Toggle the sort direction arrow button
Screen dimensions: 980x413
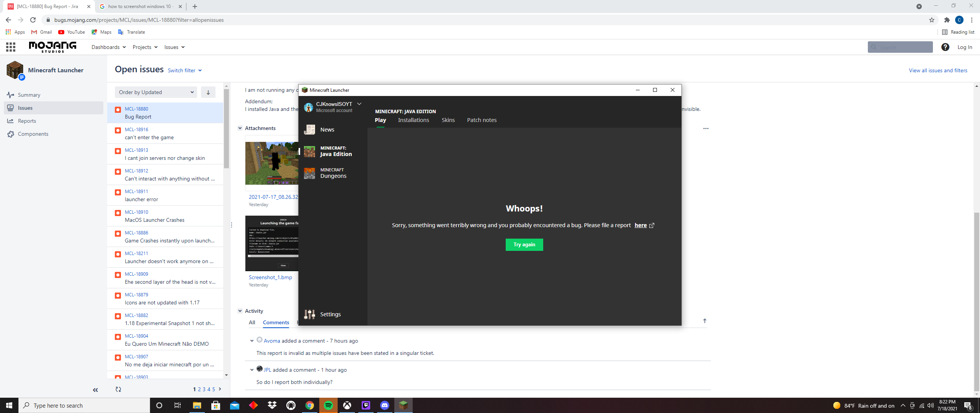tap(208, 92)
